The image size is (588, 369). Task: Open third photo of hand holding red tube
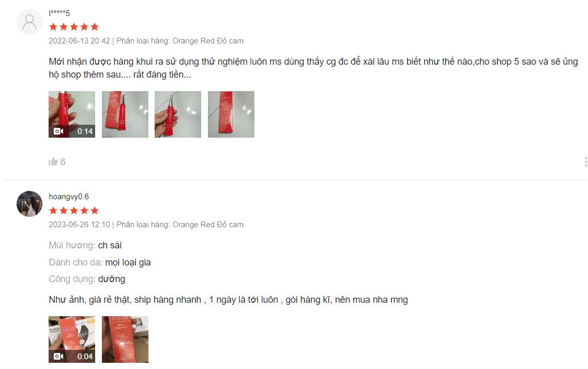pyautogui.click(x=178, y=114)
